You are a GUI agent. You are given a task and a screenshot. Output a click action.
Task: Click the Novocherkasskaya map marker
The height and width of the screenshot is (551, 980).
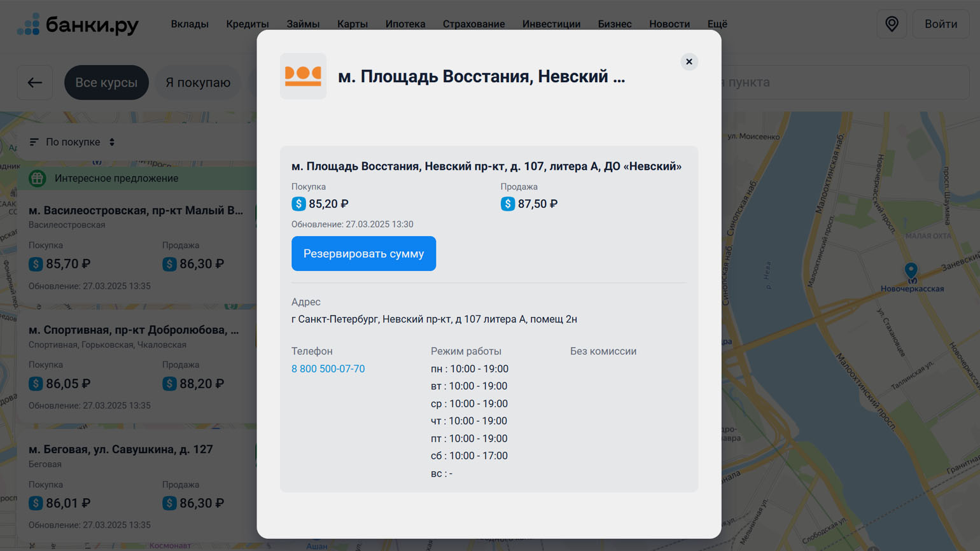(911, 271)
